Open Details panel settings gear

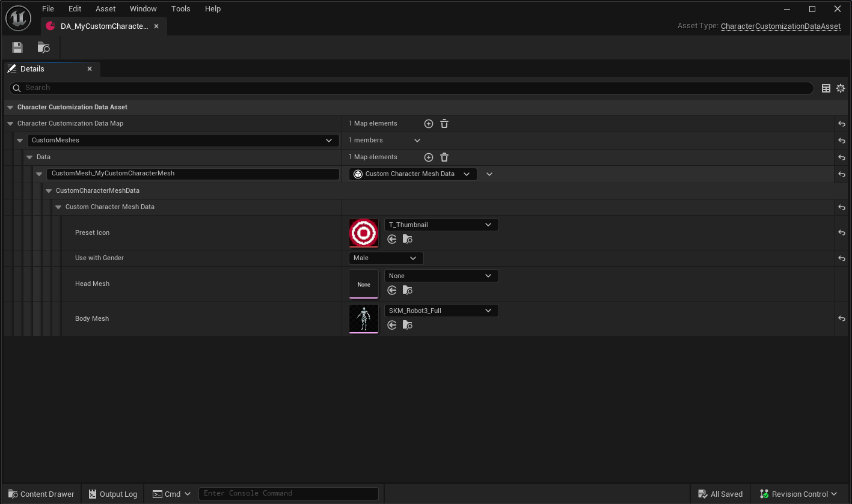[x=841, y=88]
